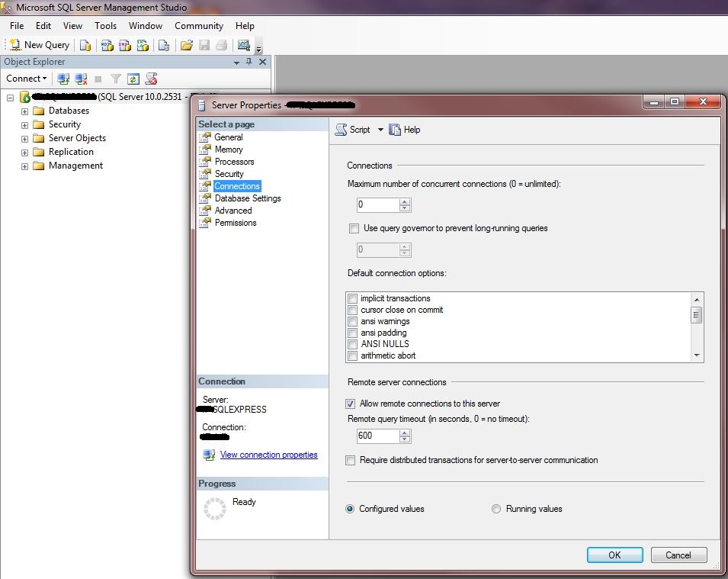Open the Help menu
The width and height of the screenshot is (728, 579).
coord(245,26)
